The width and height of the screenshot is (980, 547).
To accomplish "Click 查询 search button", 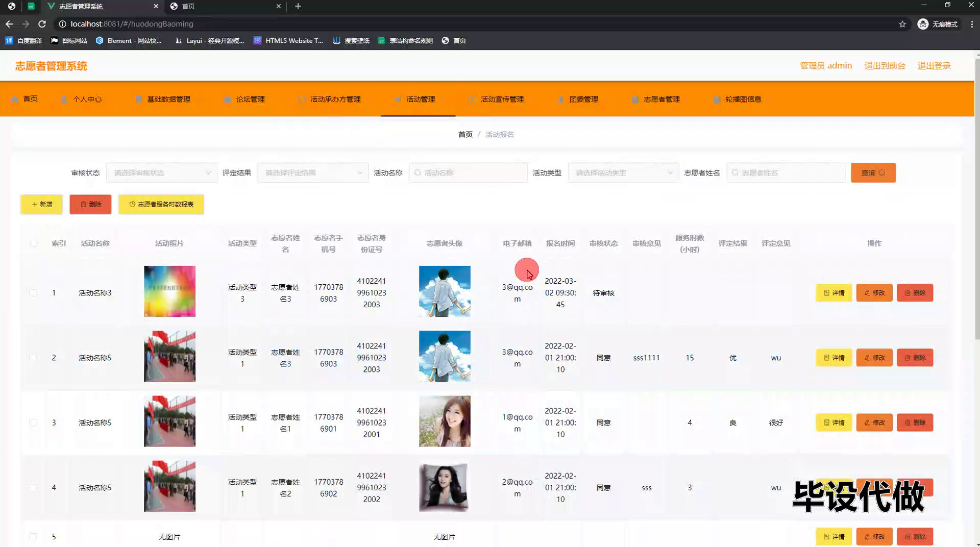I will [873, 173].
